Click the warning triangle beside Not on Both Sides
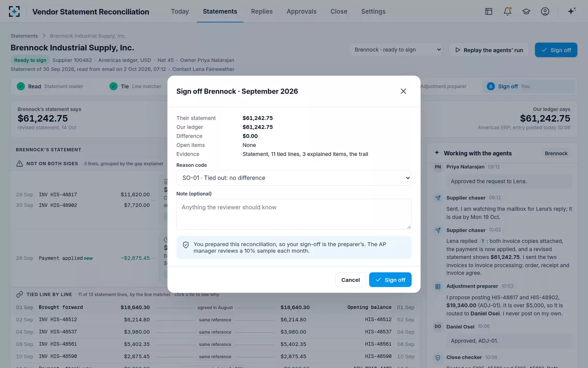 pyautogui.click(x=20, y=164)
